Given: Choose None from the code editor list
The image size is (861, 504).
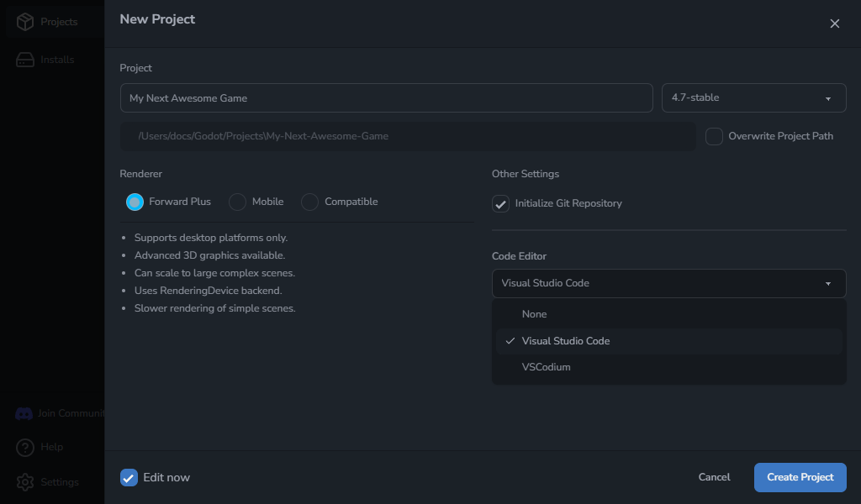Looking at the screenshot, I should click(668, 314).
